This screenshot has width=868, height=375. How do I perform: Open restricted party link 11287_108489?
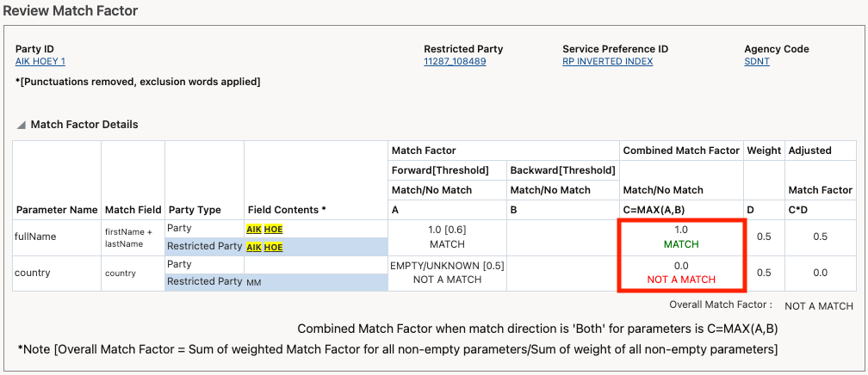coord(455,61)
